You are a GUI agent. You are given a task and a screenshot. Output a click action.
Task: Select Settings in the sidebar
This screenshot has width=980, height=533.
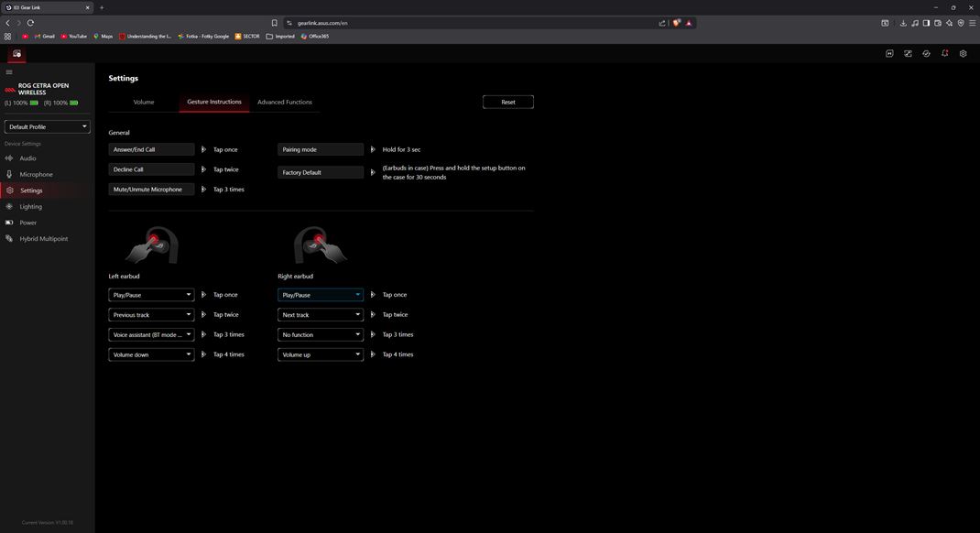pyautogui.click(x=48, y=190)
